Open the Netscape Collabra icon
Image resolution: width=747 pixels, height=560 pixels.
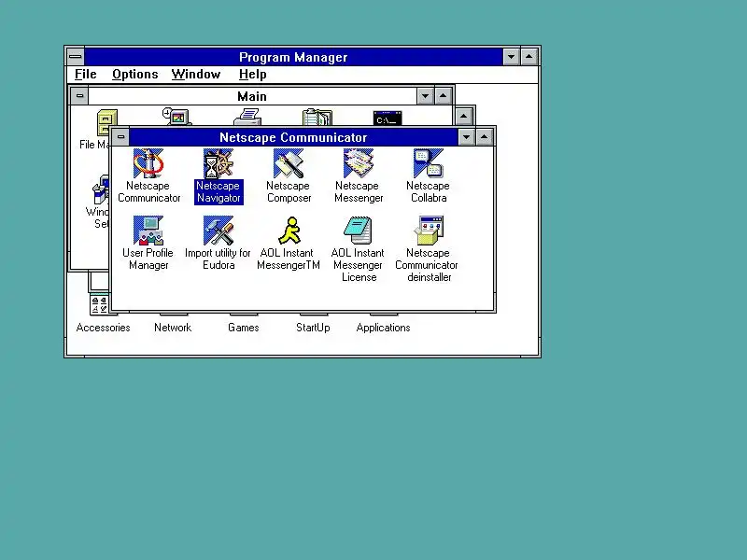click(429, 163)
